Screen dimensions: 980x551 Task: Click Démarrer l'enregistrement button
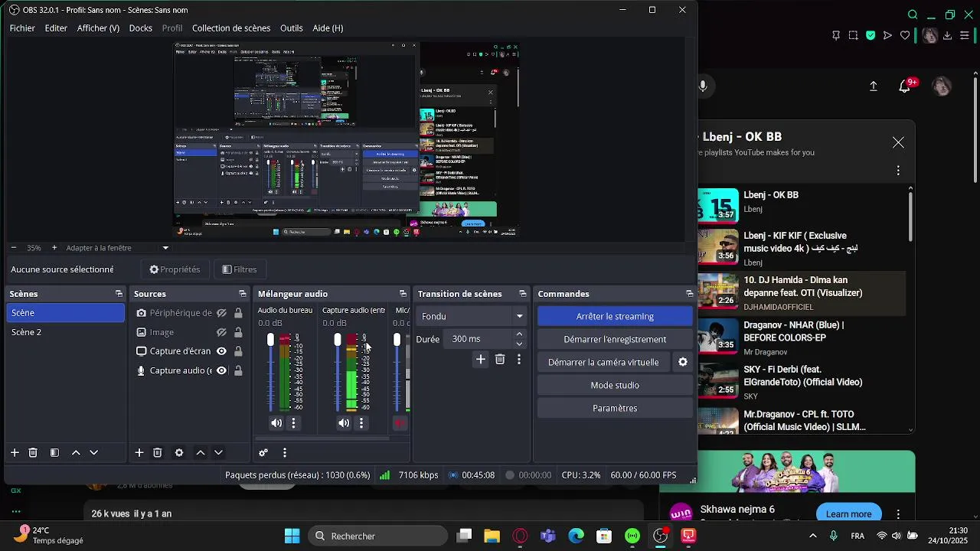[615, 339]
